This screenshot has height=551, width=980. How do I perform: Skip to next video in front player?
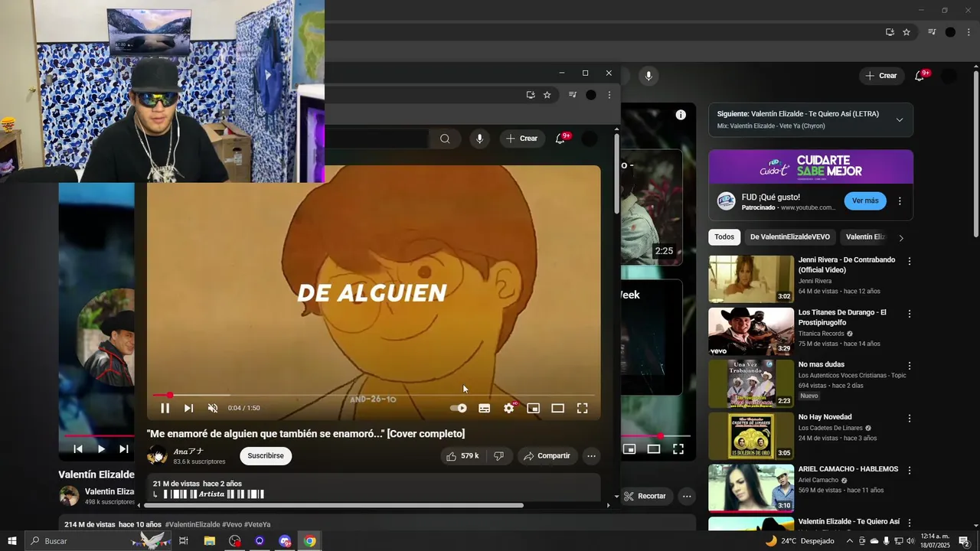click(x=188, y=408)
